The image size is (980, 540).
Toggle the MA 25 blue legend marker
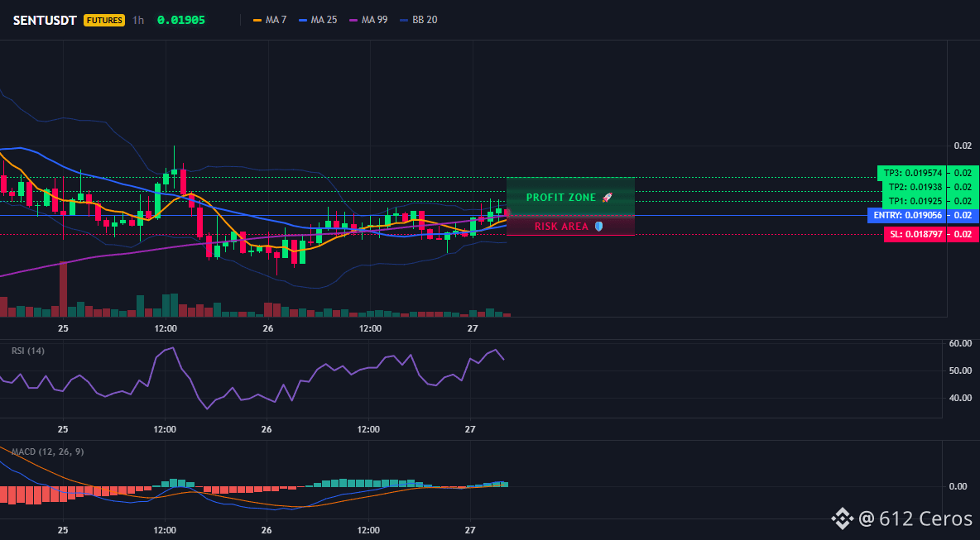point(303,20)
